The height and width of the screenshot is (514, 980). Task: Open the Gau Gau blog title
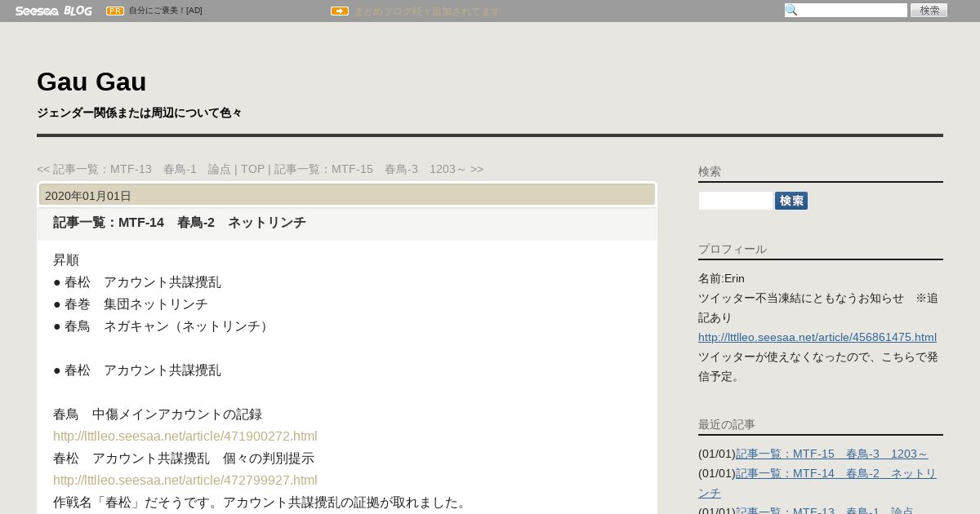coord(91,82)
